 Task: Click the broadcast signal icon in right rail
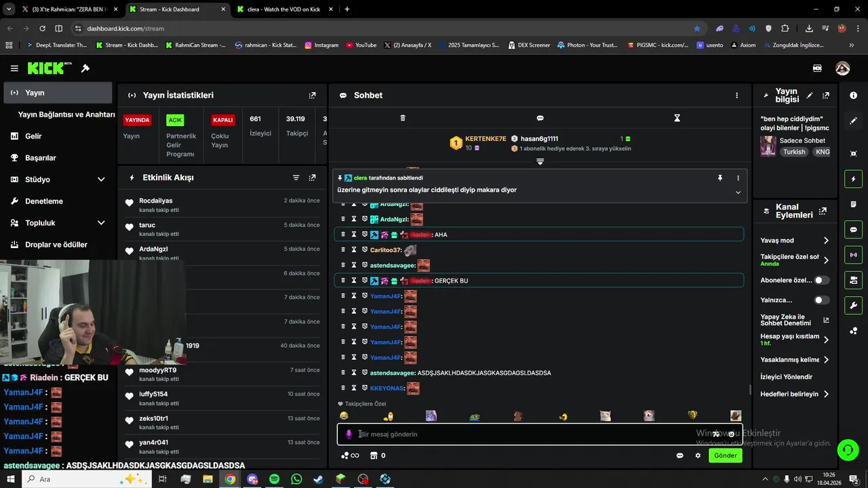click(853, 255)
